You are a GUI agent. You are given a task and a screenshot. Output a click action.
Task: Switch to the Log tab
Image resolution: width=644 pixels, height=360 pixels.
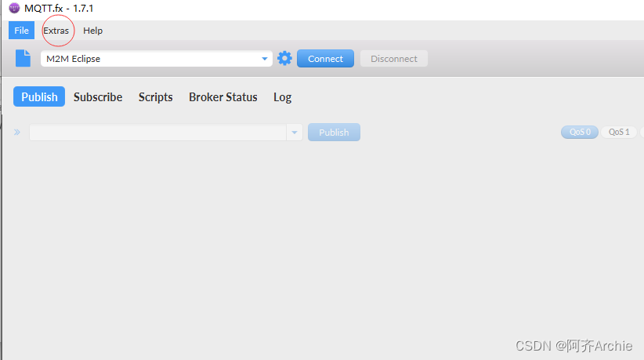pyautogui.click(x=283, y=97)
